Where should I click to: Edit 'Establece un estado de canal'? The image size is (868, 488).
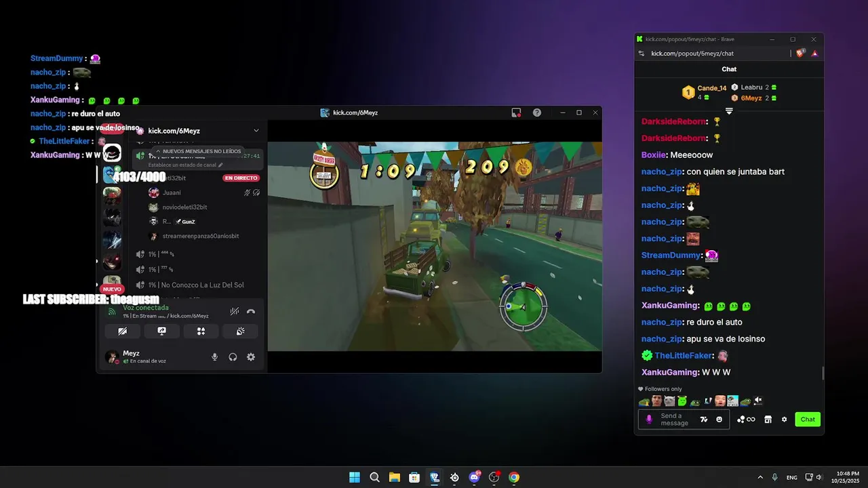pos(185,165)
